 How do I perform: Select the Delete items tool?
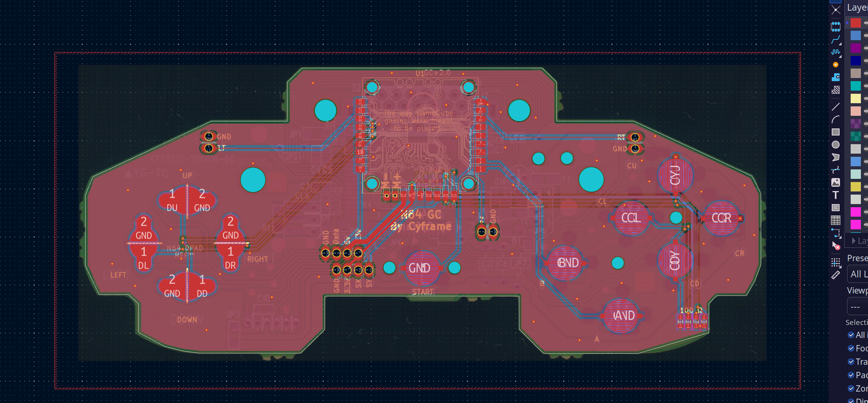click(836, 245)
